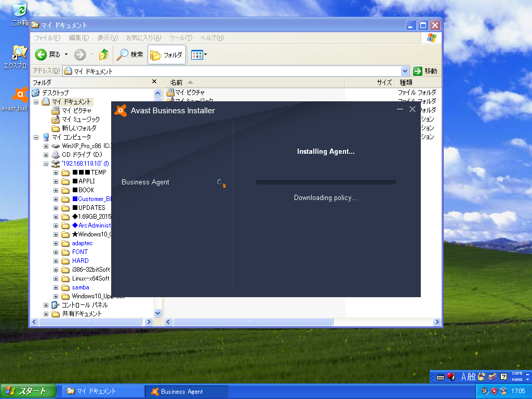Open the ファイル(F) menu
The image size is (532, 399).
click(x=47, y=37)
